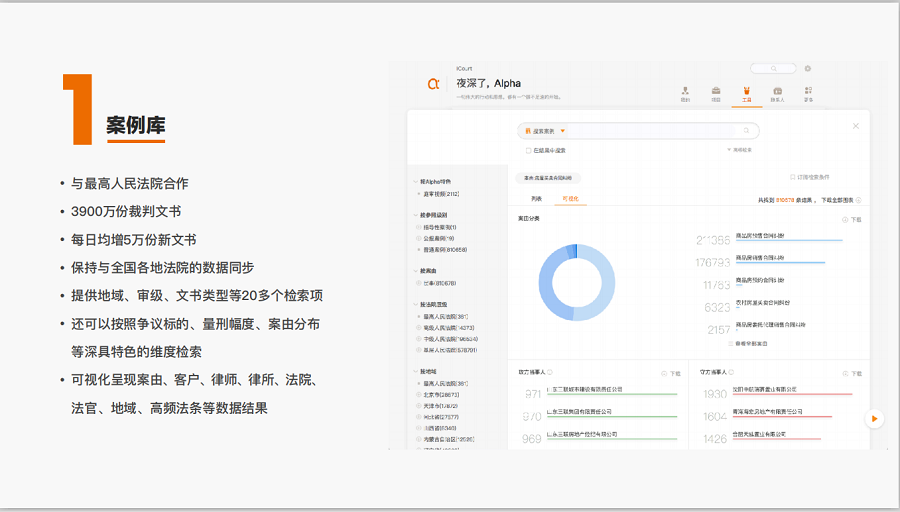900x512 pixels.
Task: Click the 6323 农村房屋买卖 category row
Action: (747, 307)
